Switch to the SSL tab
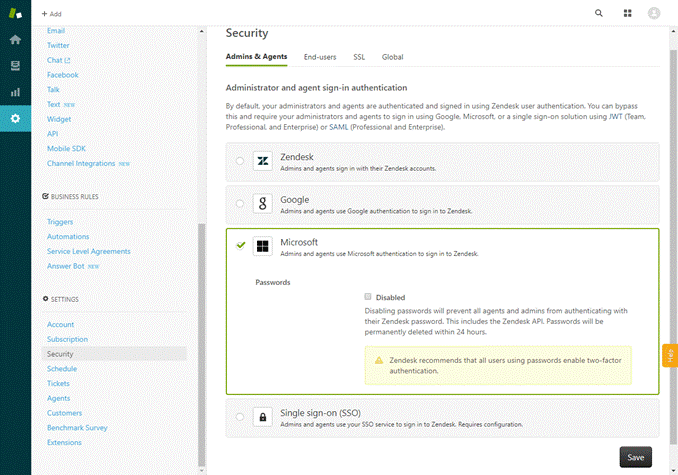 point(359,57)
